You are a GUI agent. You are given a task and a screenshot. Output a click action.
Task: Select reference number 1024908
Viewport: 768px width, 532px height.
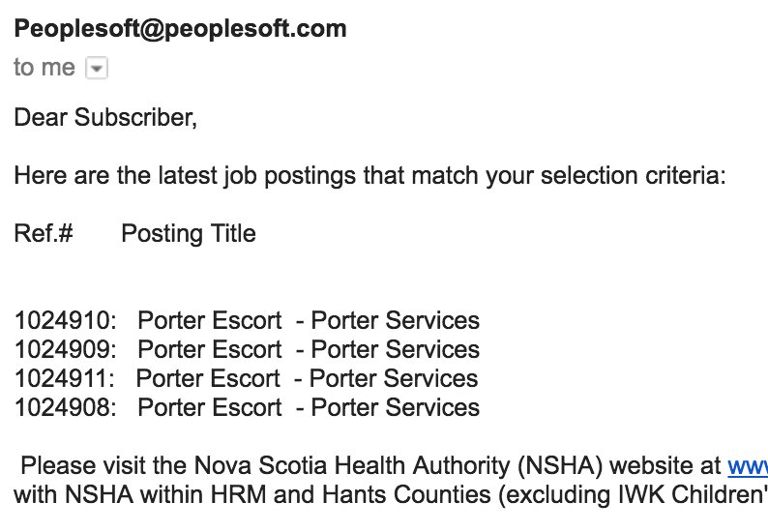(64, 407)
